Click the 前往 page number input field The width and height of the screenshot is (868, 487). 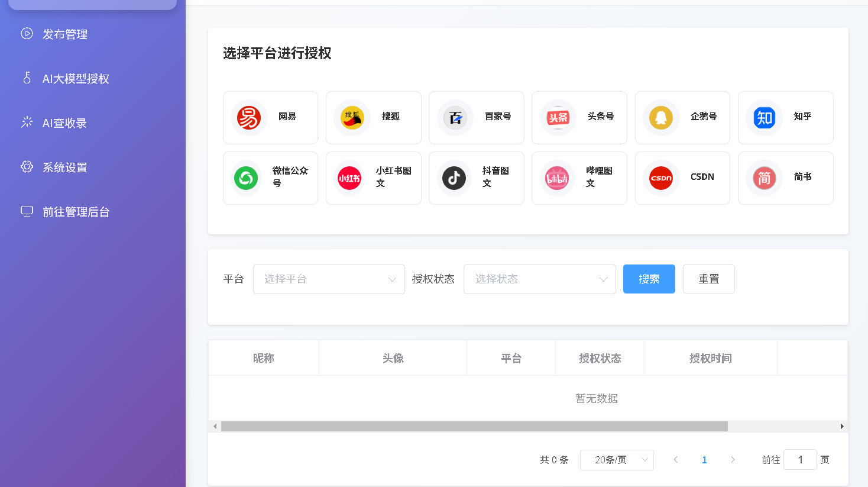[x=800, y=460]
